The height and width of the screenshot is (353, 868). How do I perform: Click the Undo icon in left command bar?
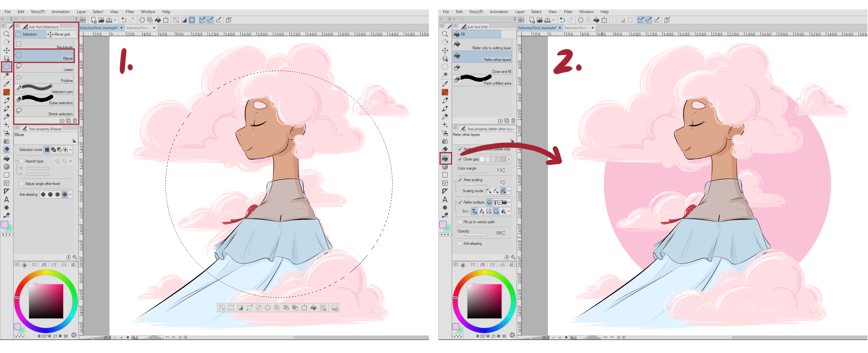pyautogui.click(x=124, y=20)
